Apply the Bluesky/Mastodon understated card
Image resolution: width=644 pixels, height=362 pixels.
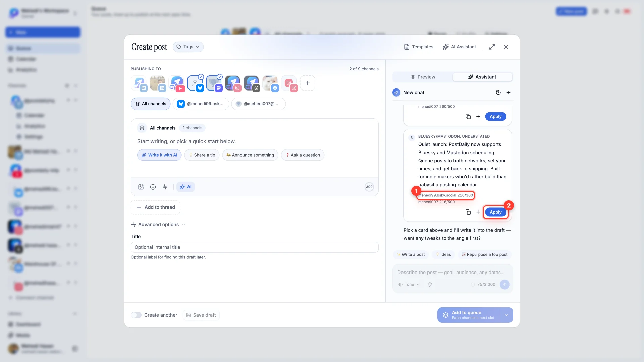(496, 212)
